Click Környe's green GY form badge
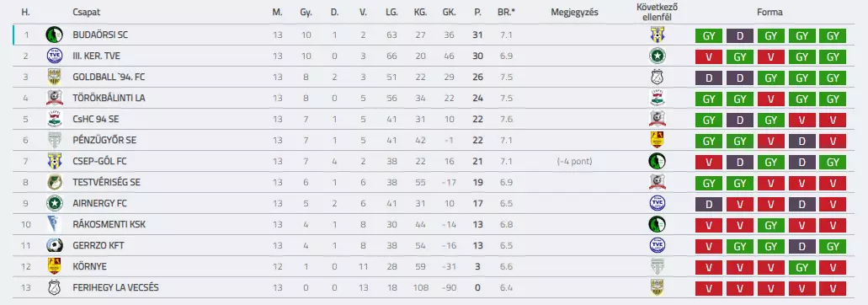868x305 pixels. pyautogui.click(x=802, y=267)
